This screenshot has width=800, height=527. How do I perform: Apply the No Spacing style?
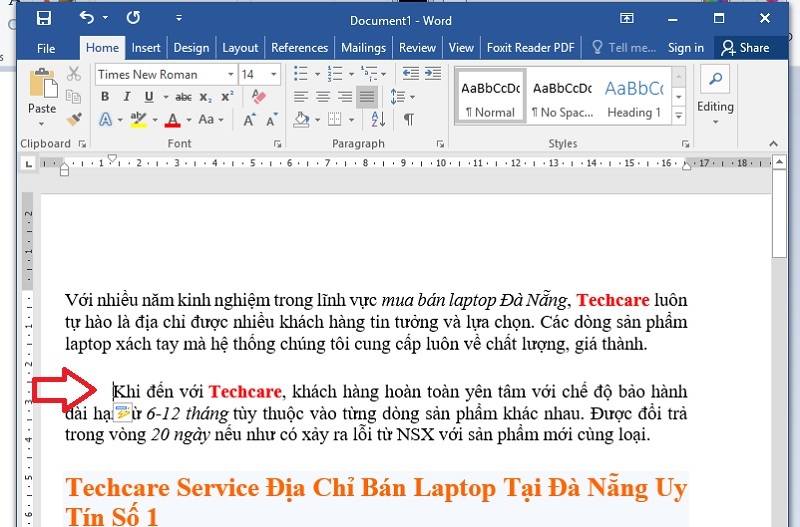[562, 97]
